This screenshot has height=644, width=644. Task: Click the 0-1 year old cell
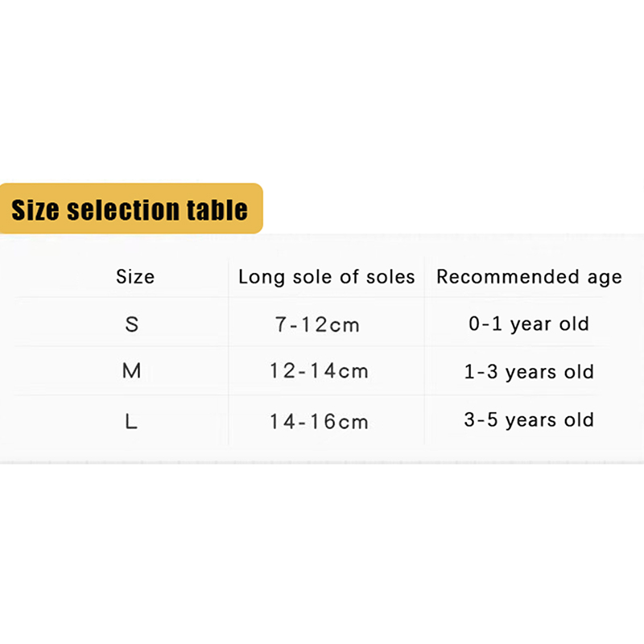pyautogui.click(x=529, y=324)
